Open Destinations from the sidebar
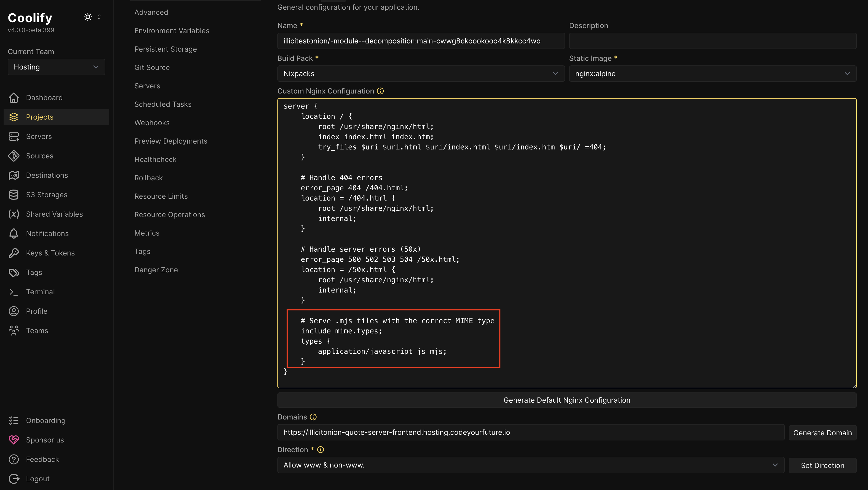This screenshot has width=868, height=490. (x=14, y=175)
